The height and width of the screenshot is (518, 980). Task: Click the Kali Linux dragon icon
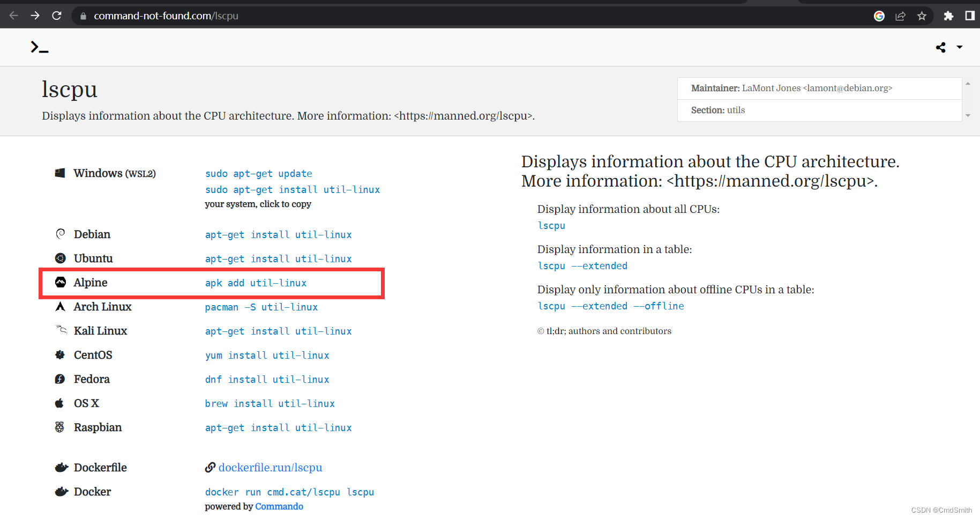pos(61,329)
